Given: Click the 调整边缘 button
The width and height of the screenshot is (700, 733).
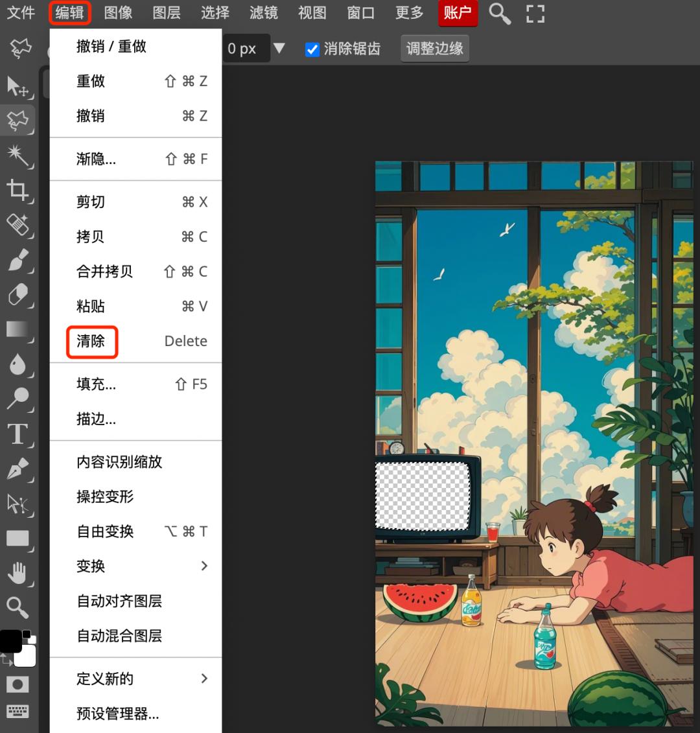Looking at the screenshot, I should pyautogui.click(x=435, y=48).
